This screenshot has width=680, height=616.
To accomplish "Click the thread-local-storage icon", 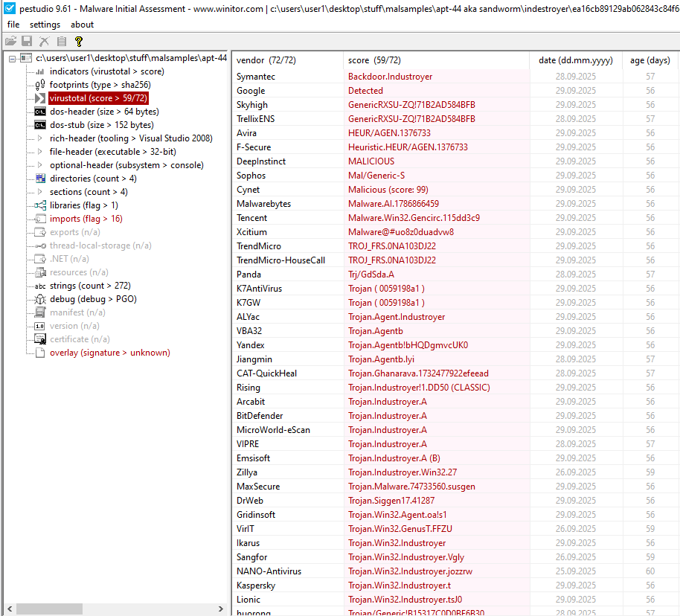I will point(40,246).
